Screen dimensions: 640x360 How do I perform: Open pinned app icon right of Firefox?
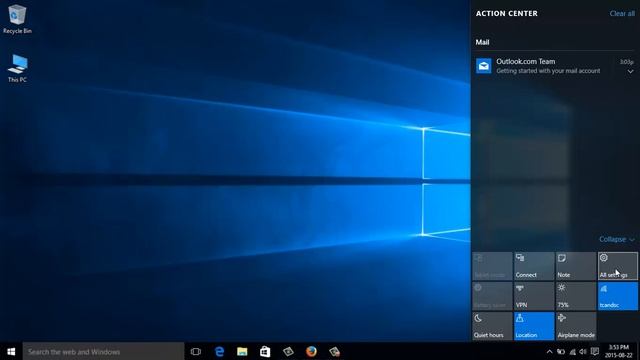334,351
